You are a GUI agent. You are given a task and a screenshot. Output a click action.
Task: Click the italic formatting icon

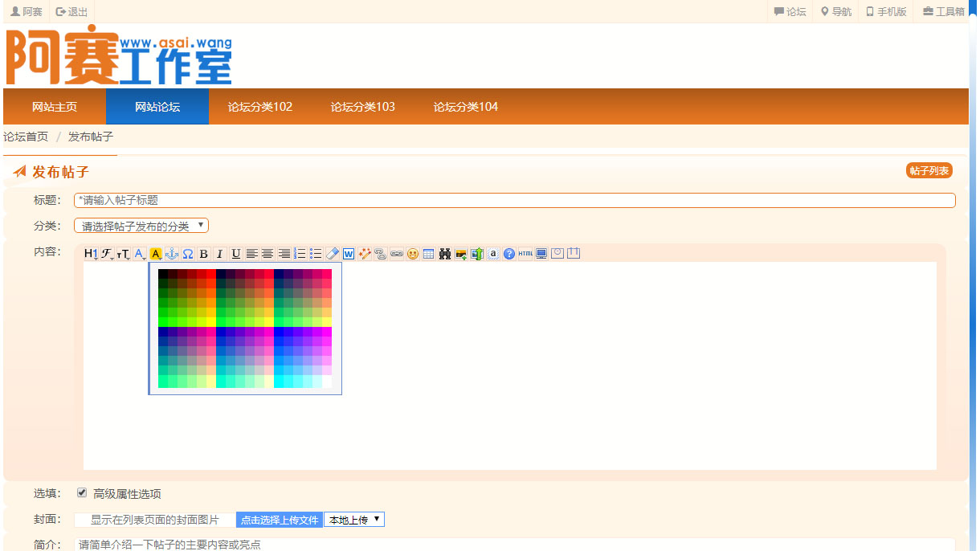pyautogui.click(x=219, y=254)
